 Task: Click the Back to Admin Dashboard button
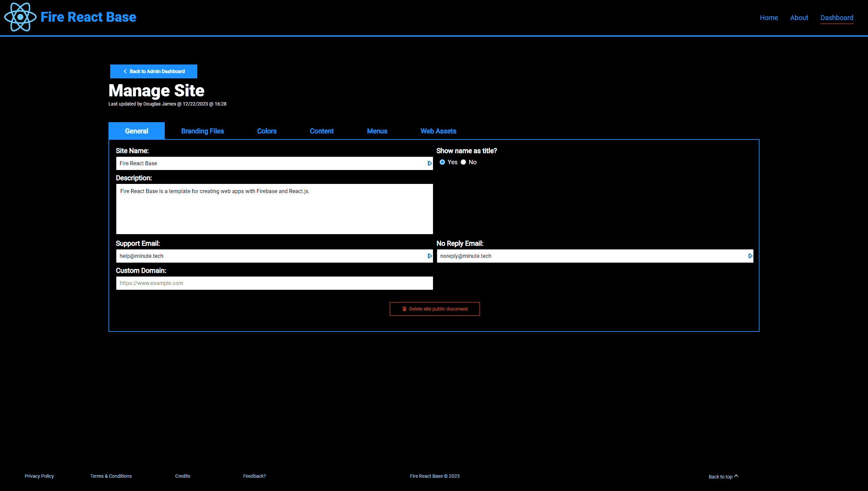point(153,71)
